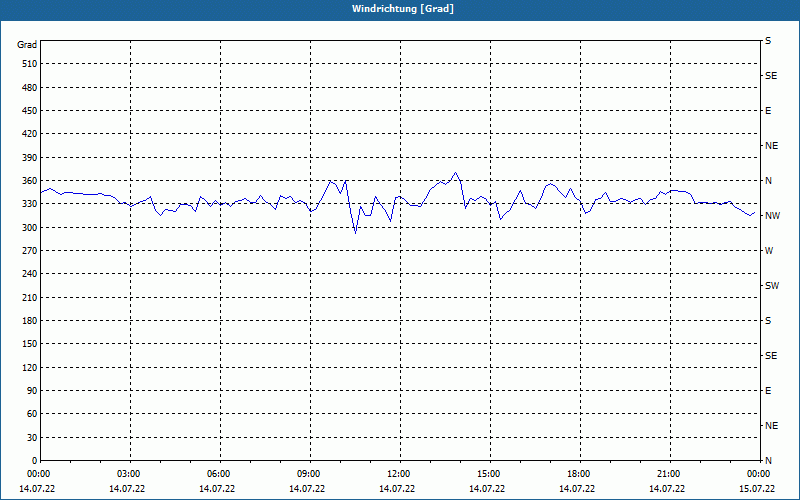Click the y-axis value 30
This screenshot has height=500, width=800.
[32, 437]
